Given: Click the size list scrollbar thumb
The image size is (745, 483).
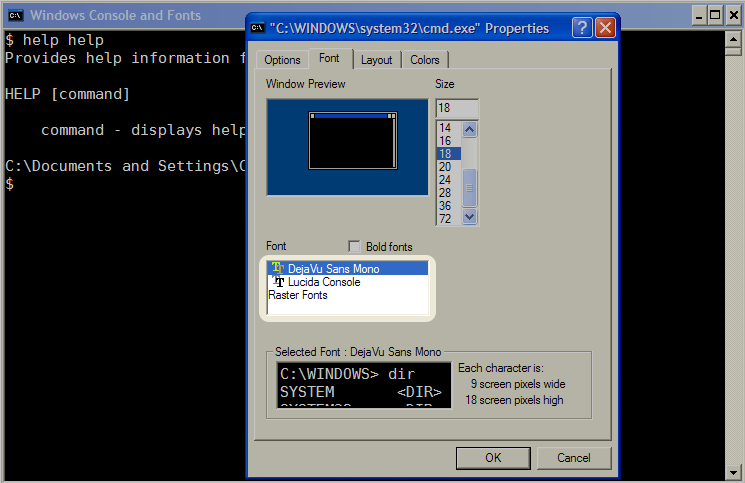Looking at the screenshot, I should coord(469,188).
